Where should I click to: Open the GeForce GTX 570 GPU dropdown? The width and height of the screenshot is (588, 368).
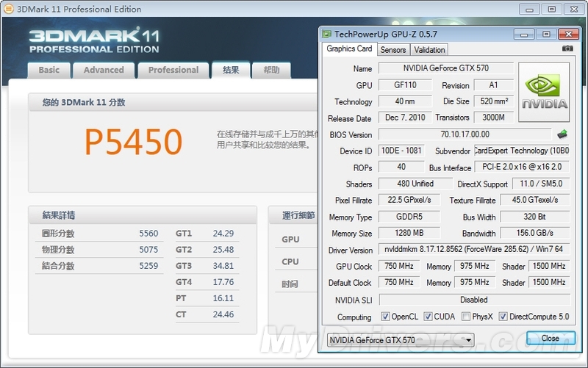(400, 340)
